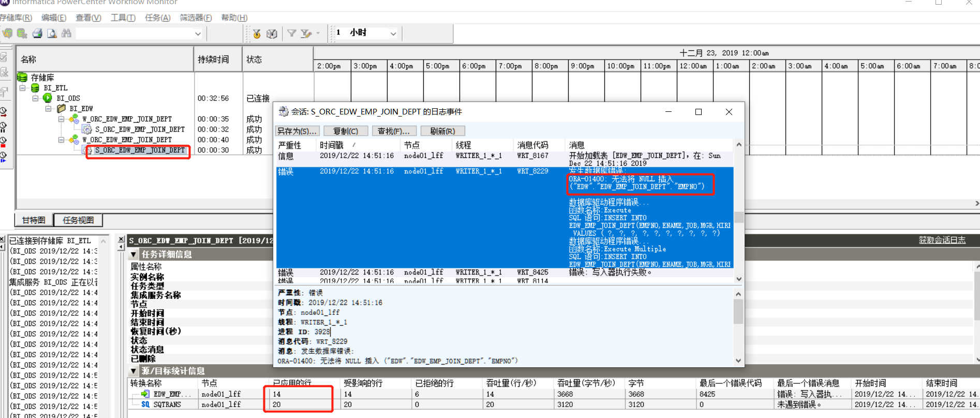The width and height of the screenshot is (980, 418).
Task: Click the 存储库 repository root icon
Action: tap(22, 77)
